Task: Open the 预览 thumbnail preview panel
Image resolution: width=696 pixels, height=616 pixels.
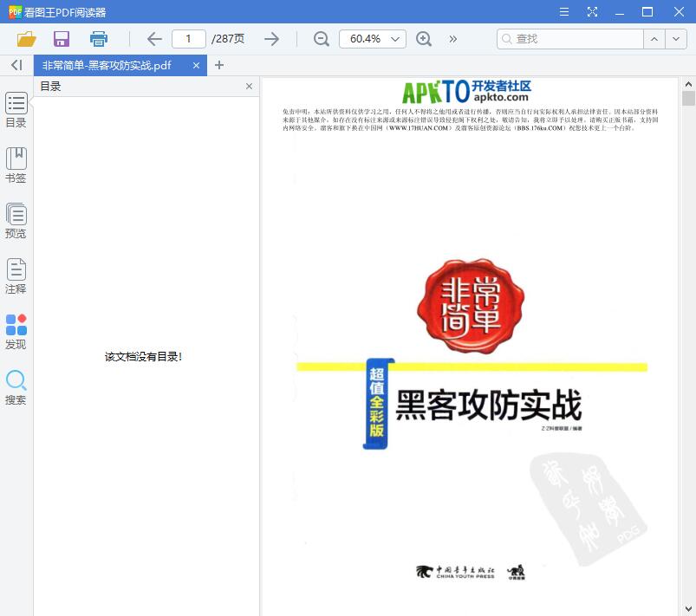Action: [x=16, y=217]
